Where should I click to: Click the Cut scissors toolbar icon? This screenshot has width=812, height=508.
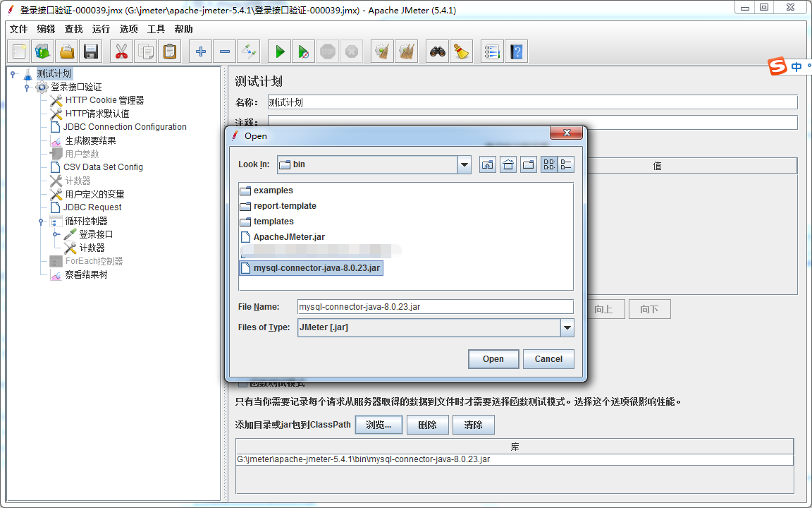pos(121,52)
